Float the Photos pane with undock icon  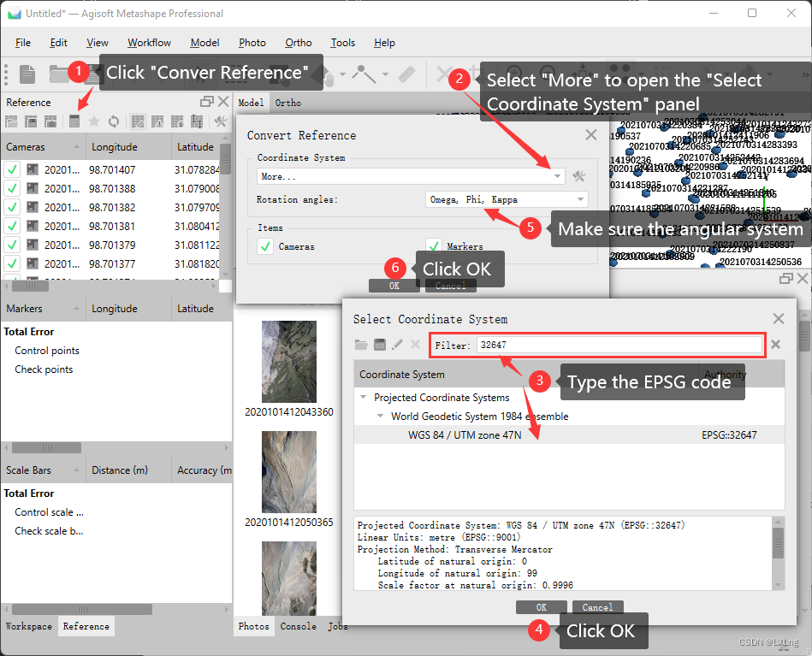pos(785,279)
